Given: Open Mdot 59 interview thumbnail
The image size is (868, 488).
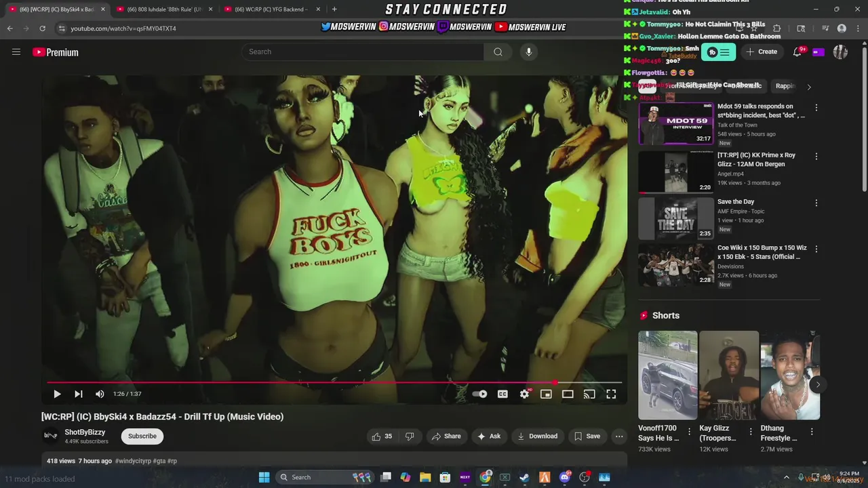Looking at the screenshot, I should (x=676, y=123).
